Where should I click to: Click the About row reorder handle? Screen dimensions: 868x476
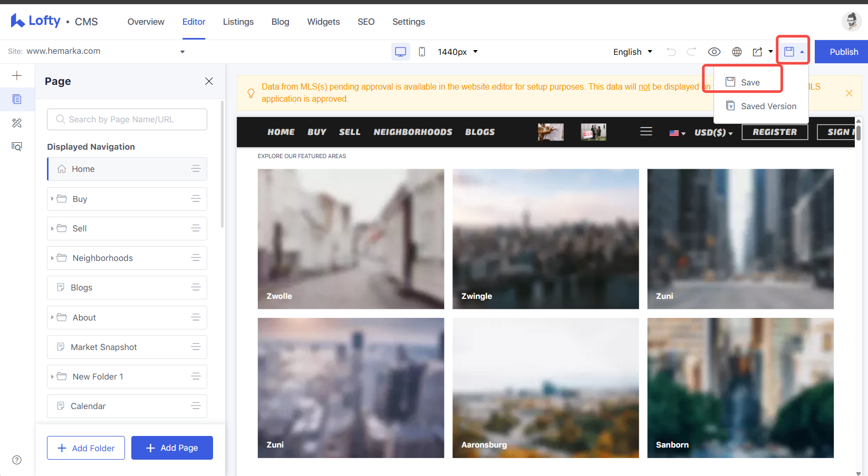click(196, 317)
